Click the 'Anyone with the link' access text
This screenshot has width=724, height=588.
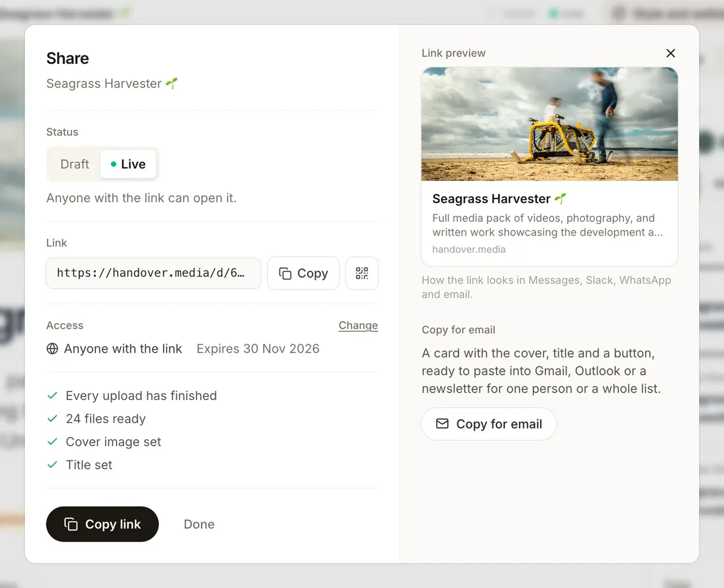123,349
